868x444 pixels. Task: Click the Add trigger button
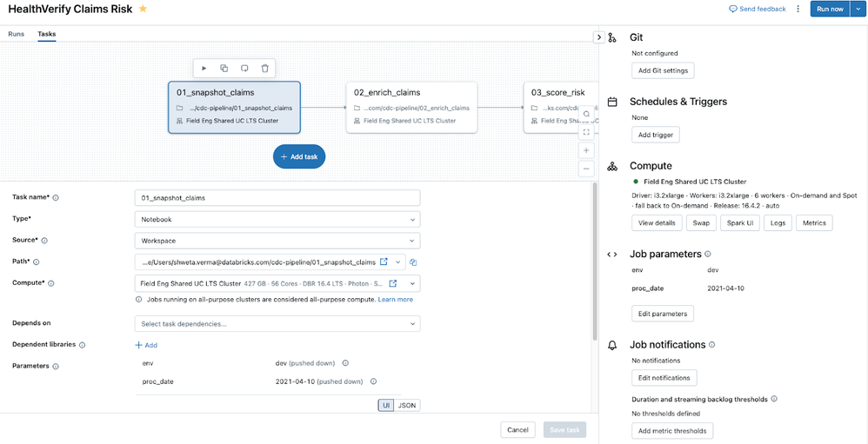656,135
